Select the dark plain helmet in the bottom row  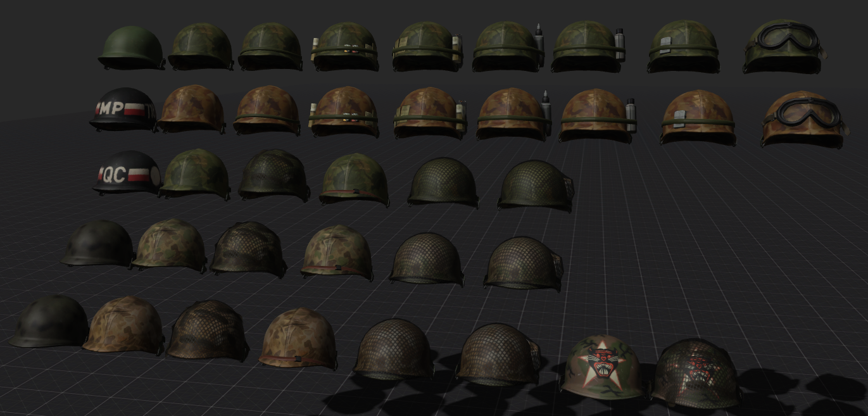coord(50,322)
